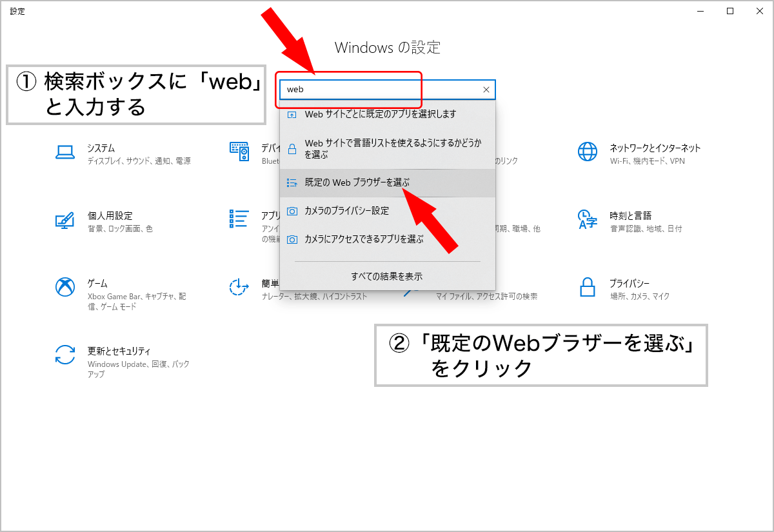The height and width of the screenshot is (532, 774).
Task: Open the システム settings laptop icon
Action: click(65, 152)
